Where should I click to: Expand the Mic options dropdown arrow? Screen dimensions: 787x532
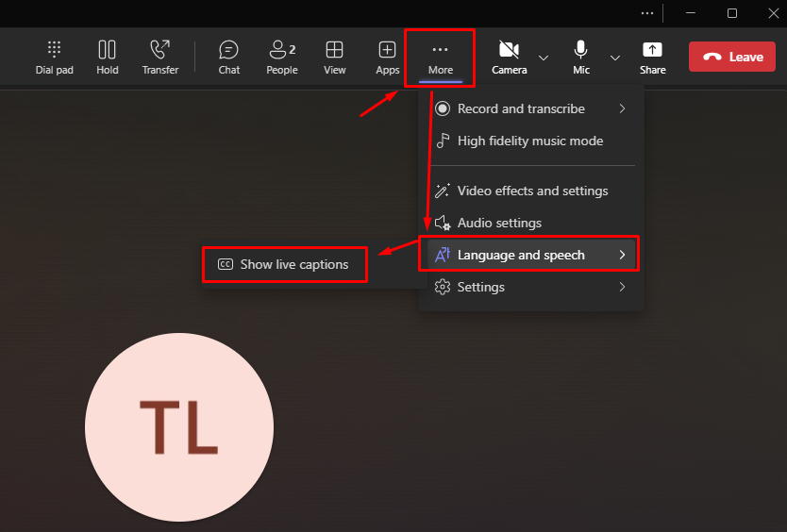click(615, 58)
